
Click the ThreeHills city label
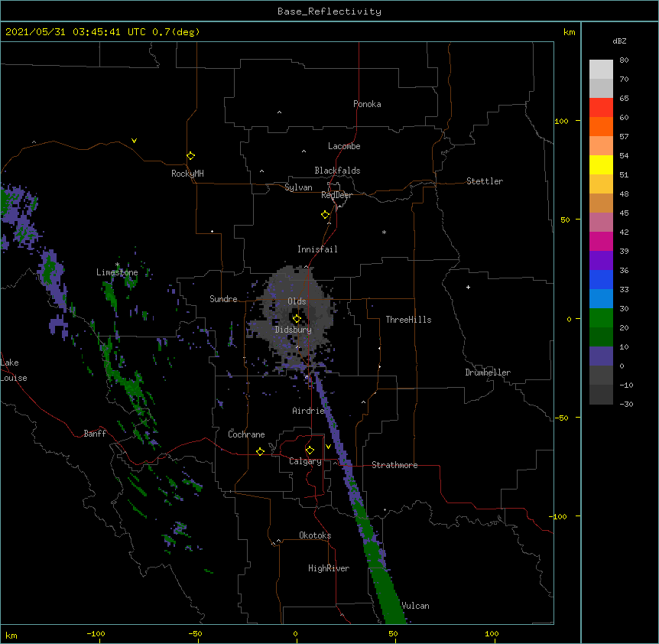(408, 320)
